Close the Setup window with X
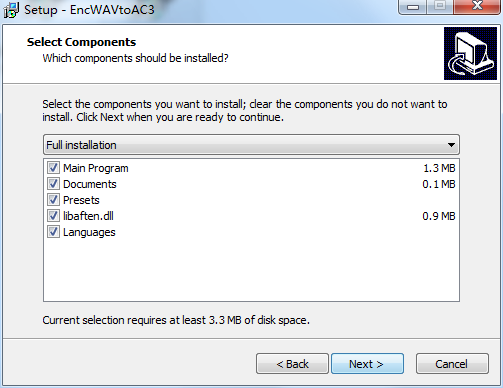 (x=477, y=7)
